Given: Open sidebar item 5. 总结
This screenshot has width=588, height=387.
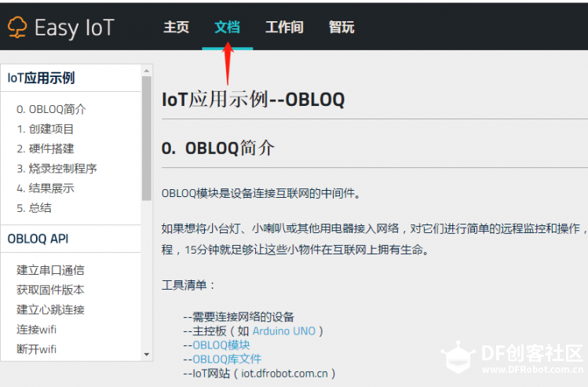Looking at the screenshot, I should point(34,208).
